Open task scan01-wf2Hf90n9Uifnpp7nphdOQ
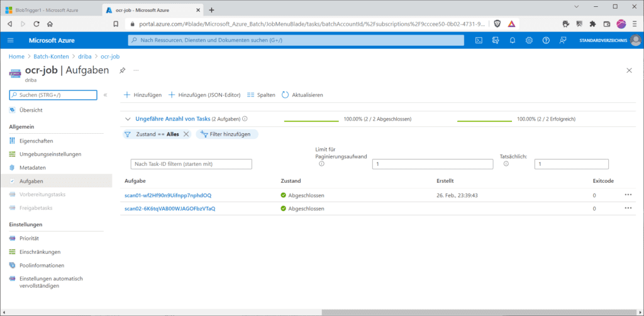This screenshot has width=644, height=316. (x=168, y=195)
